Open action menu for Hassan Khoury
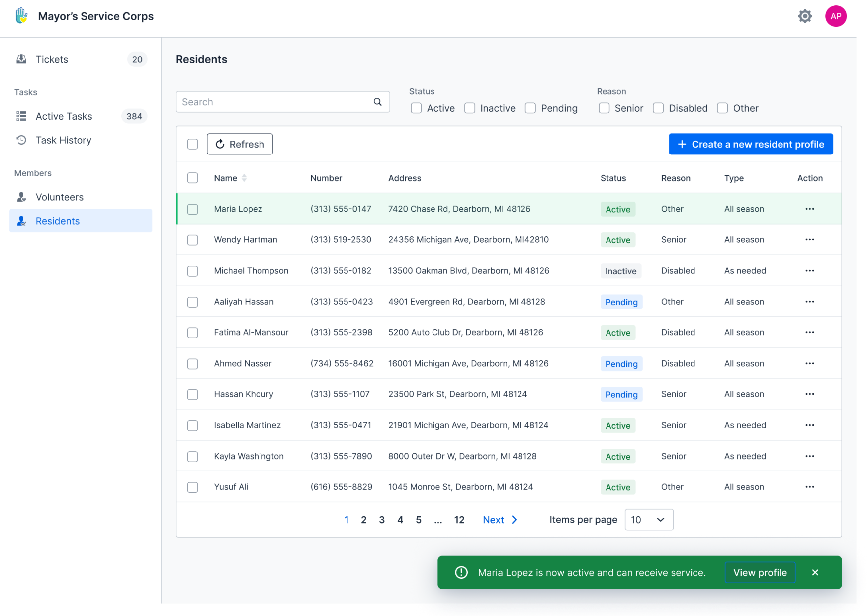Viewport: 867px width, 616px height. pyautogui.click(x=810, y=394)
